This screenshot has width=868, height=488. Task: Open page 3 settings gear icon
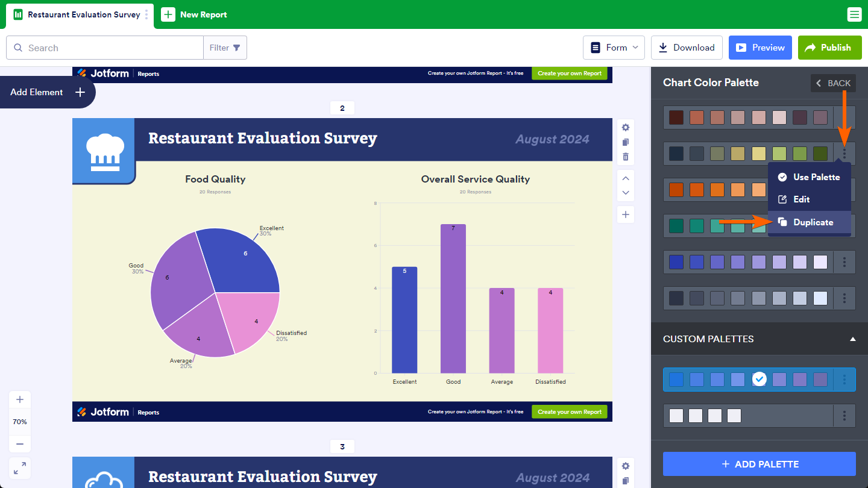pyautogui.click(x=626, y=466)
